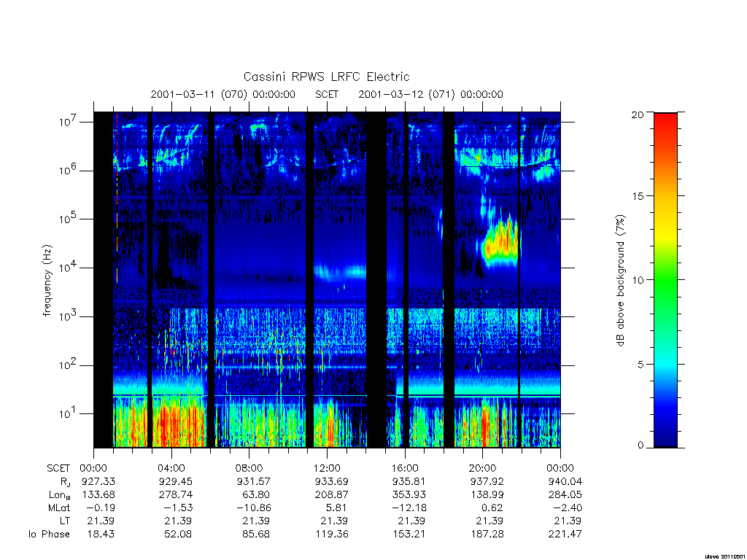
Task: Click the color bar tick label "15"
Action: tap(638, 196)
